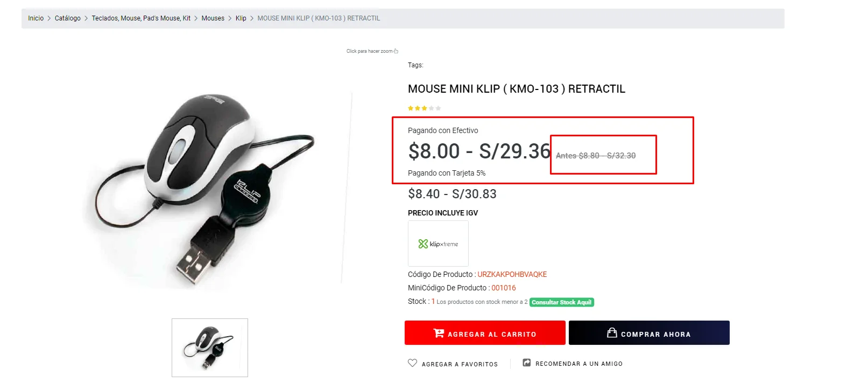Click the fifth gray rating star
Screen dimensions: 868x382
[x=439, y=108]
